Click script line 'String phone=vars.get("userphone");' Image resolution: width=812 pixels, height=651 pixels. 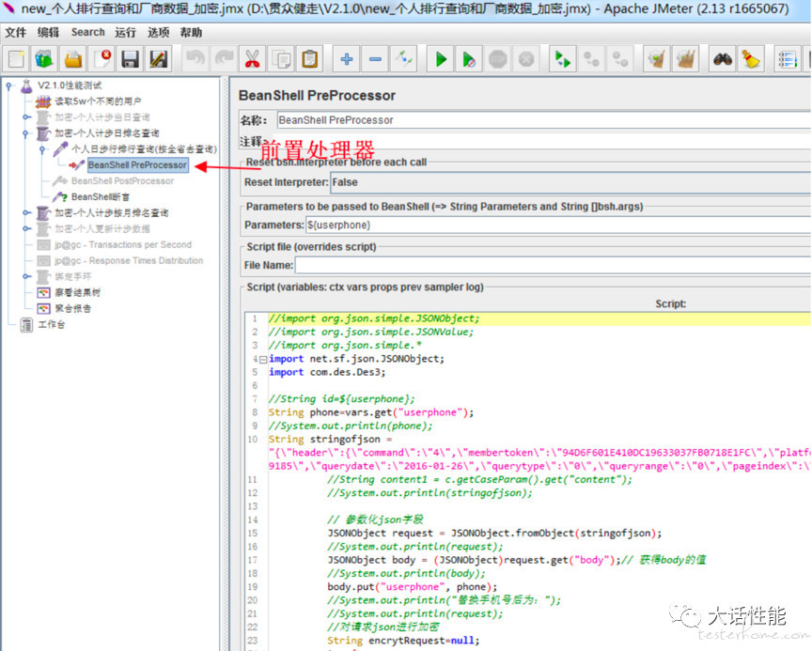(371, 412)
